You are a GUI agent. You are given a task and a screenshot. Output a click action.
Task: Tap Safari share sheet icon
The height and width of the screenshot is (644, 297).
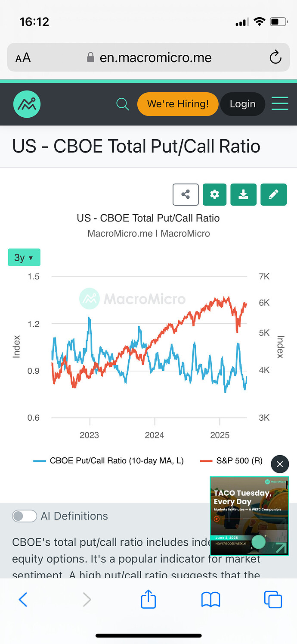tap(148, 599)
